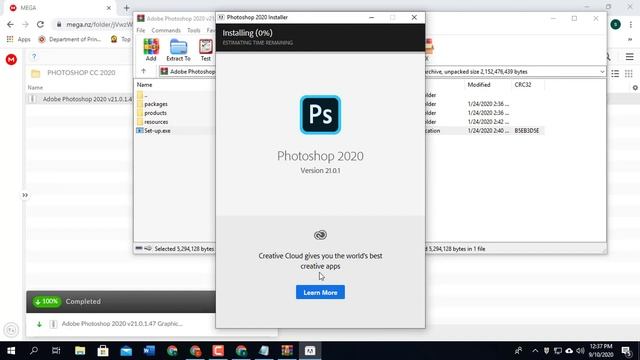Click the volume icon in system tray
640x360 pixels.
pos(580,351)
